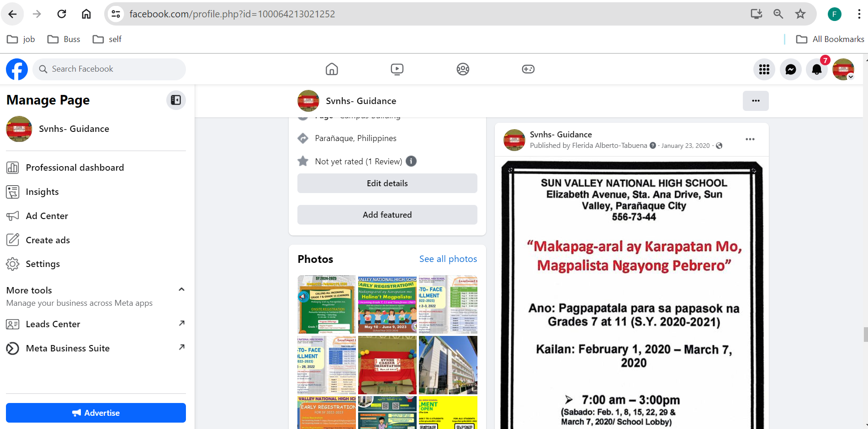Open the Facebook menu grid

click(x=764, y=69)
